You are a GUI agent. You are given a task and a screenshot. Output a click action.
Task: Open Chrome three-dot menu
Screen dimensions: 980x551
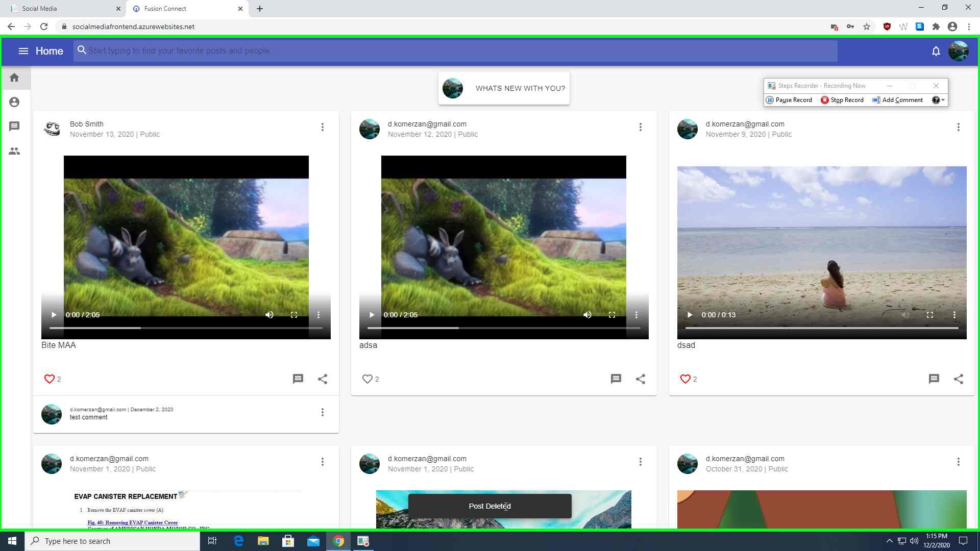[969, 27]
